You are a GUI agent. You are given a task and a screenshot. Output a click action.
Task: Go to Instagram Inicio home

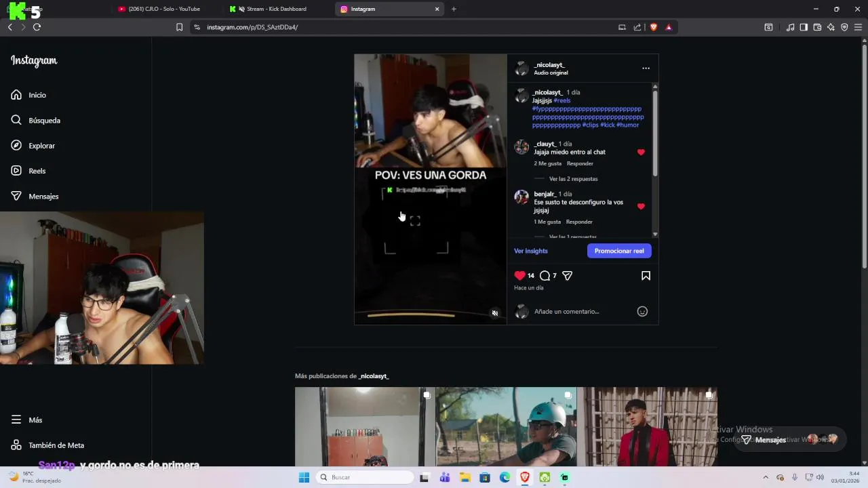coord(28,95)
